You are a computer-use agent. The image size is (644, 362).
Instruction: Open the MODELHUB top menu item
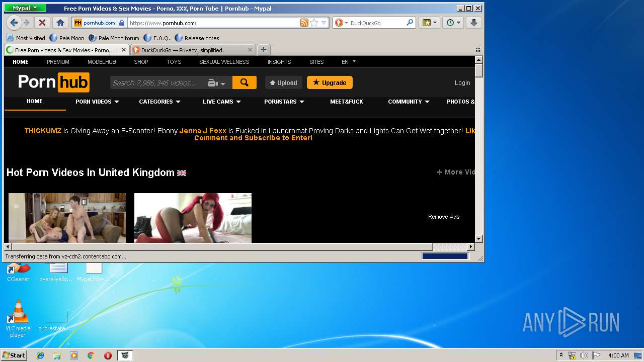[x=102, y=62]
